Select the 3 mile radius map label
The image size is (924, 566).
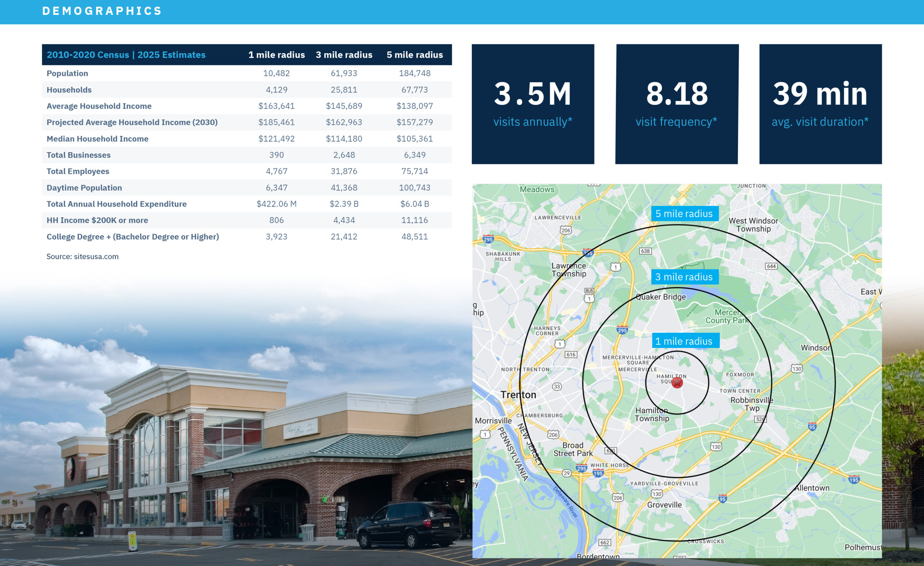[684, 277]
